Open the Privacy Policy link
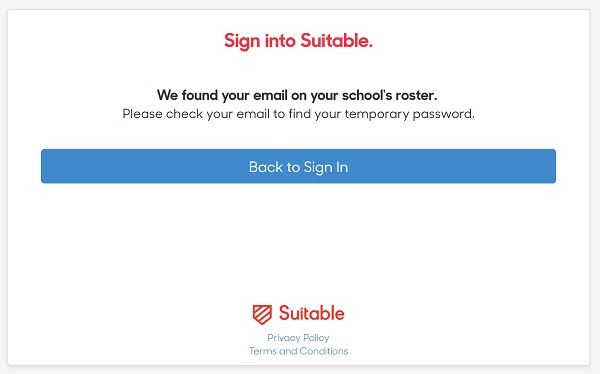 tap(298, 338)
